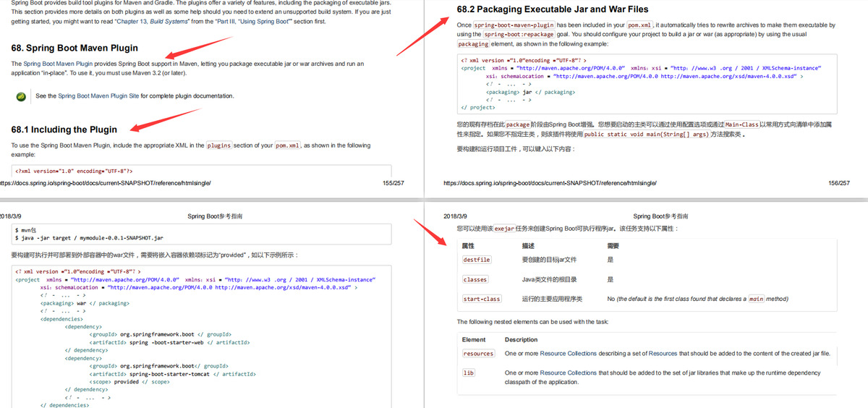Click the "spring-boot-starter-tomcat" artifactId code line
The image size is (868, 408).
(172, 374)
